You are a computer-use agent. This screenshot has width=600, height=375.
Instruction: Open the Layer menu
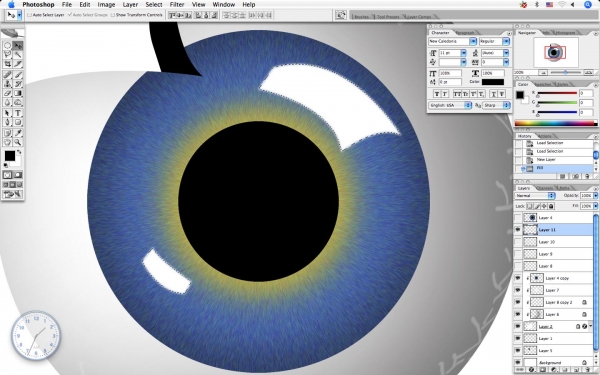click(130, 5)
